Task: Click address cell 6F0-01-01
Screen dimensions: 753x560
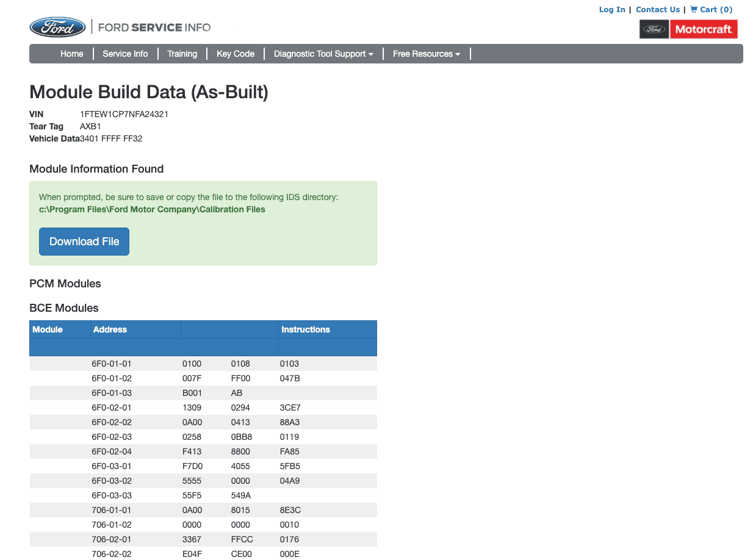Action: pos(112,364)
